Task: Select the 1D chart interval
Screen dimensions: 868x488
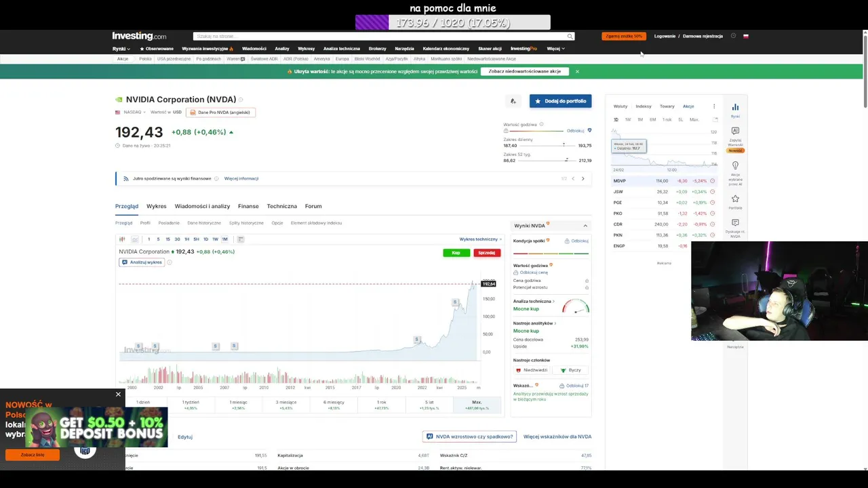Action: tap(205, 239)
